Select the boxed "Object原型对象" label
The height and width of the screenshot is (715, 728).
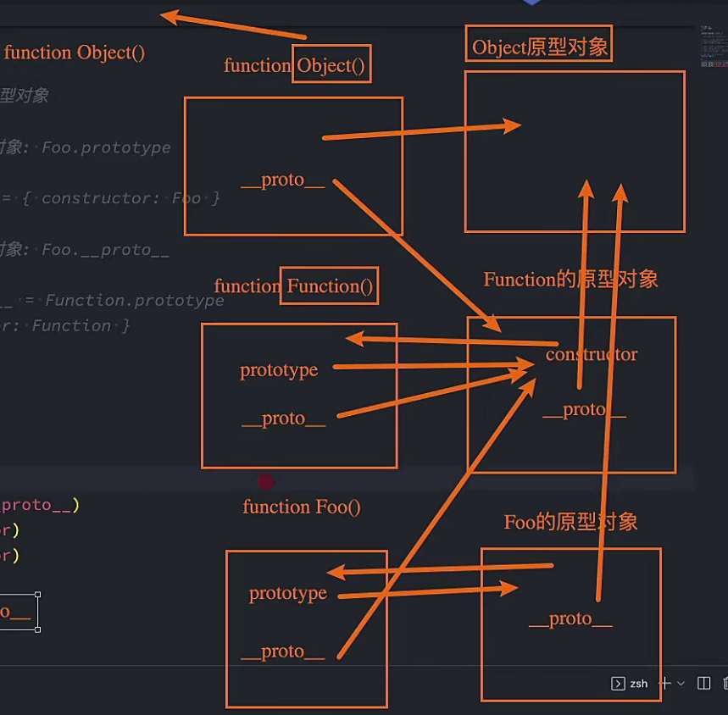(x=540, y=47)
